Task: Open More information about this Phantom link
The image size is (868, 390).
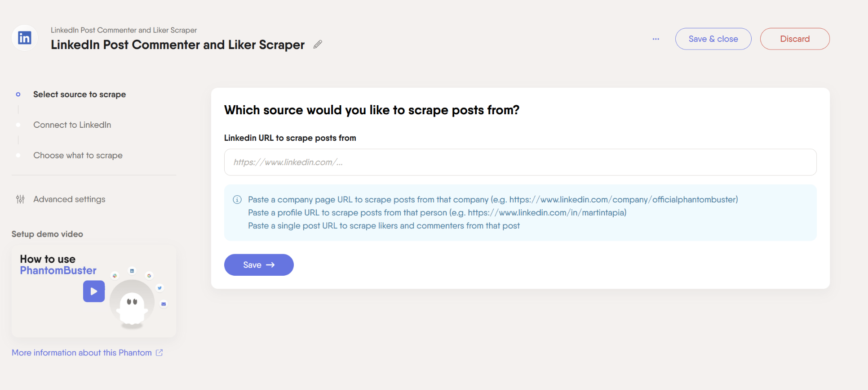Action: pos(82,353)
